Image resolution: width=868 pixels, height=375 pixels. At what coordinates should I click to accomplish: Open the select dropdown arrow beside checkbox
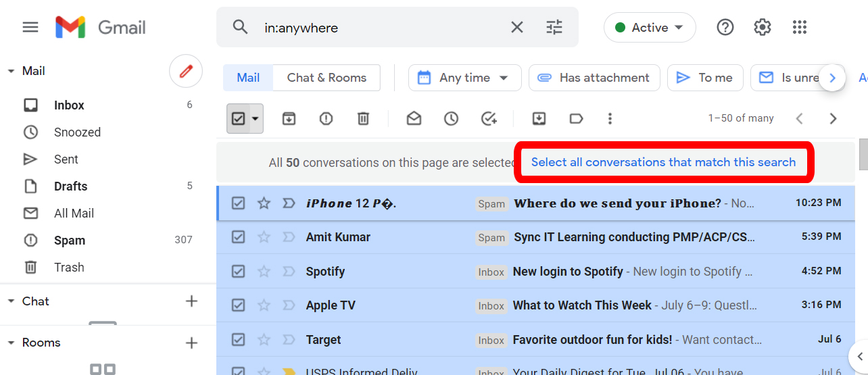pyautogui.click(x=255, y=118)
